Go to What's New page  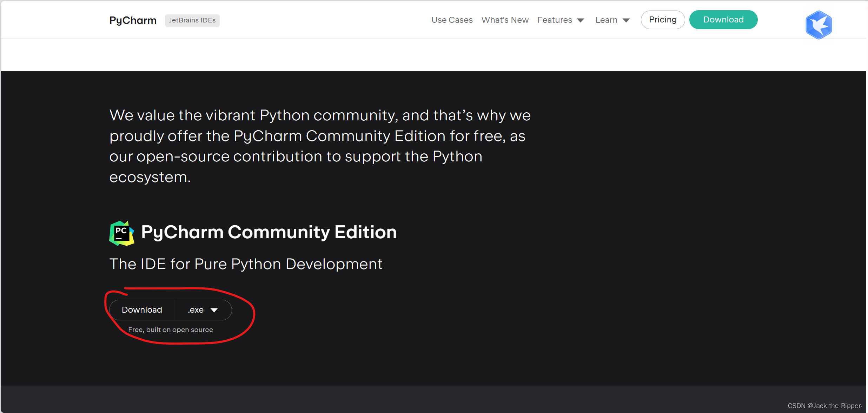[x=505, y=20]
